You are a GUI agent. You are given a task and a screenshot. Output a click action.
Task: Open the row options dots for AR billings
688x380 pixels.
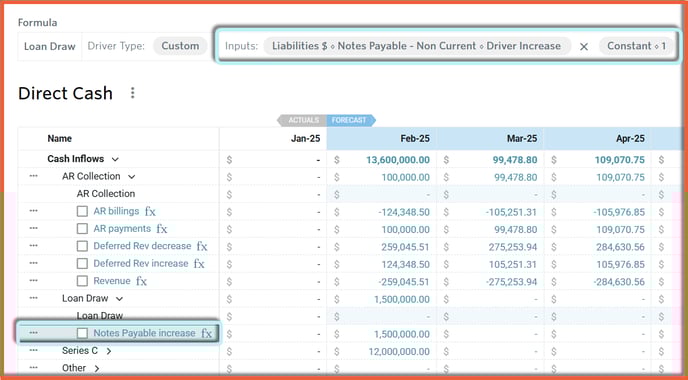(33, 211)
